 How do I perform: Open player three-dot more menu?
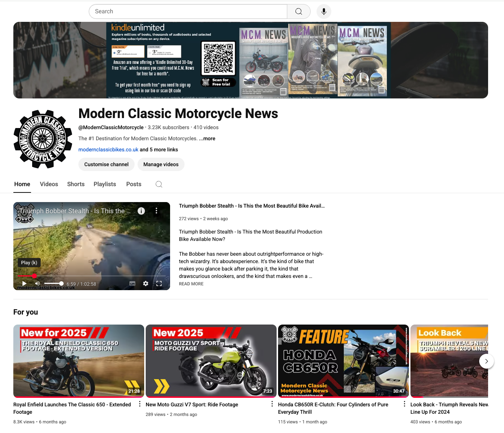coord(156,211)
